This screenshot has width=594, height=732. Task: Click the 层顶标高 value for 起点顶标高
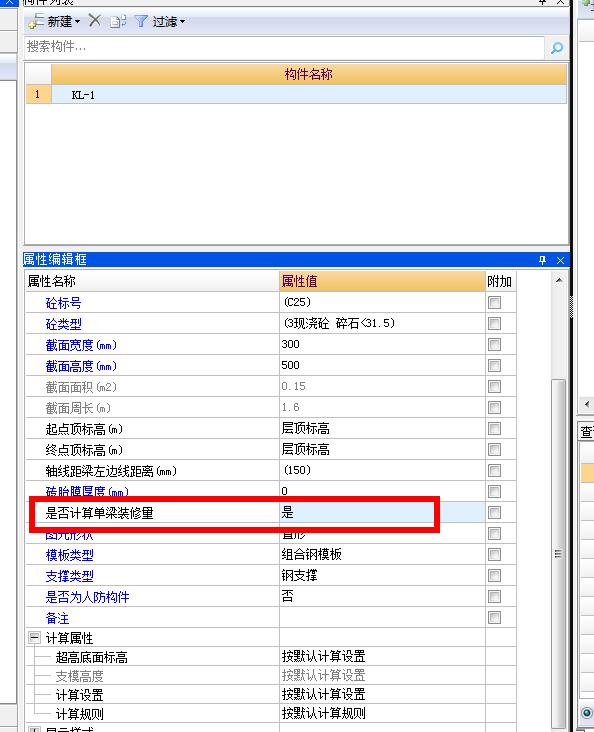(382, 429)
